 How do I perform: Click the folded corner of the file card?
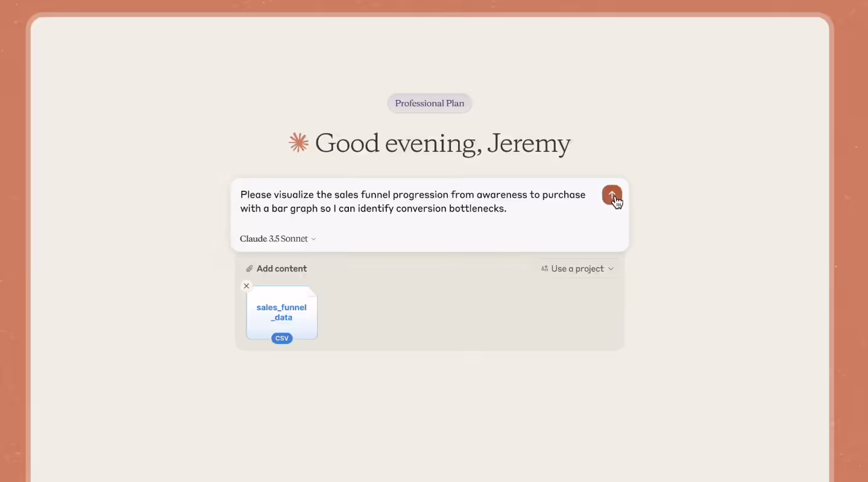tap(312, 291)
